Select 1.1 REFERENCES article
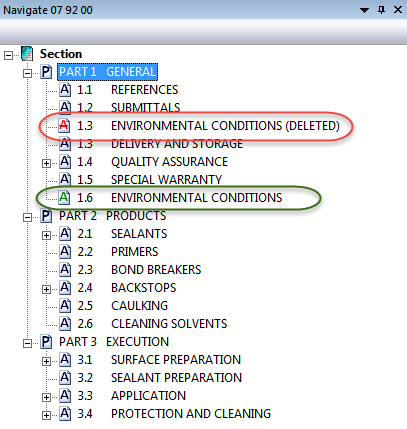The image size is (407, 429). tap(128, 90)
